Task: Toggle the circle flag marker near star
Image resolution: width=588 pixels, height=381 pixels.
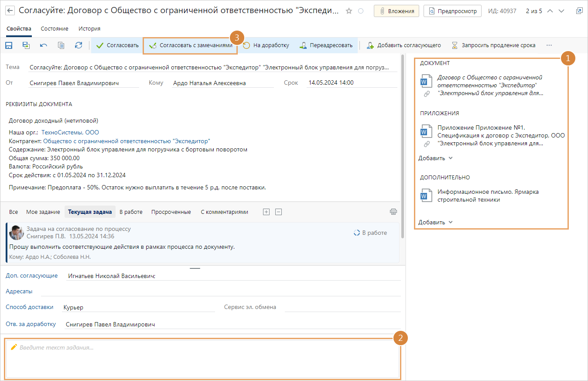Action: point(361,11)
